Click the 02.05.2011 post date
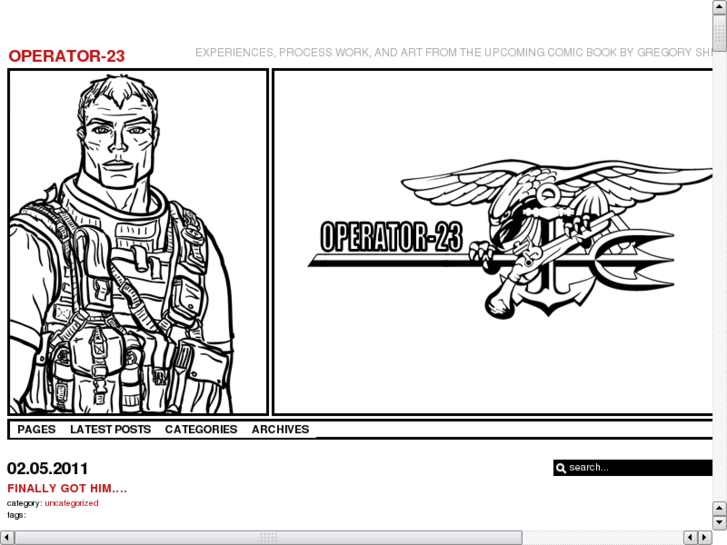Screen dimensions: 727x545 [x=47, y=468]
